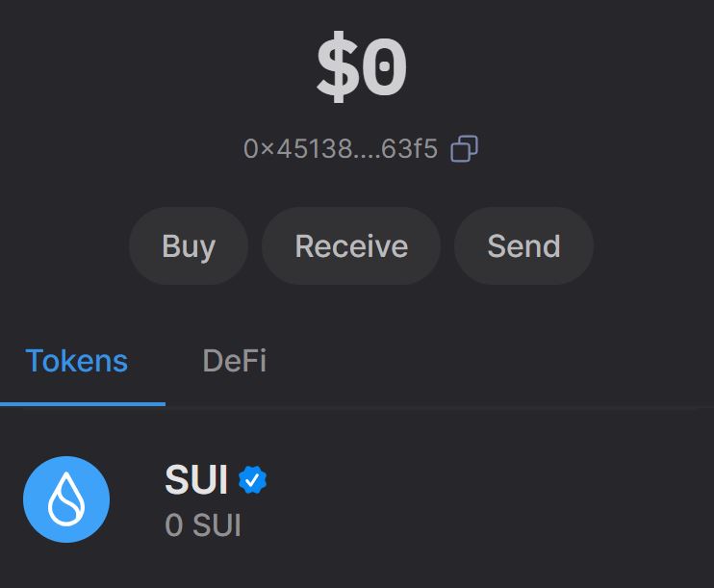Click the zero digit in the $0 balance
Image resolution: width=714 pixels, height=588 pixels.
coord(385,69)
